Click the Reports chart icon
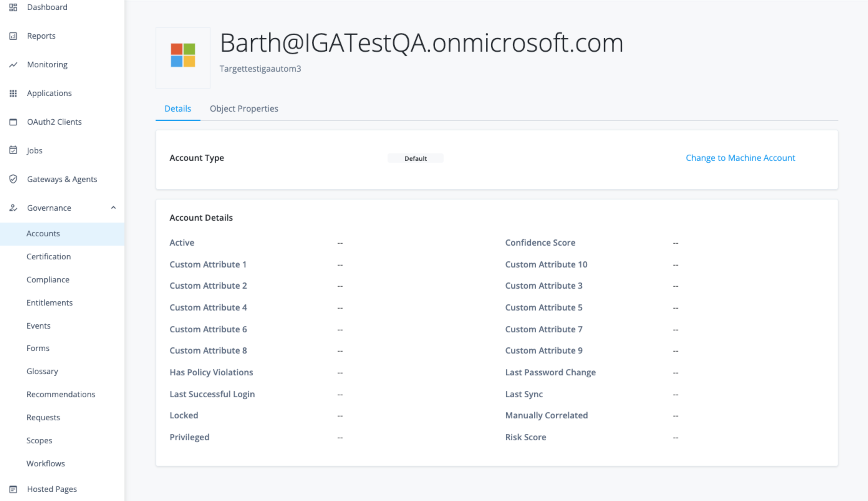 (13, 36)
